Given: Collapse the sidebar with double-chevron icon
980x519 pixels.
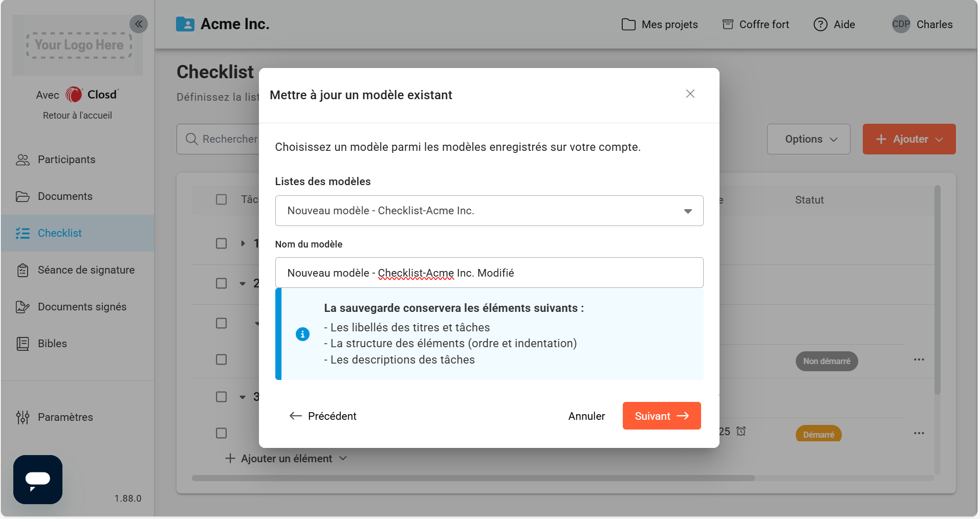Looking at the screenshot, I should (139, 24).
